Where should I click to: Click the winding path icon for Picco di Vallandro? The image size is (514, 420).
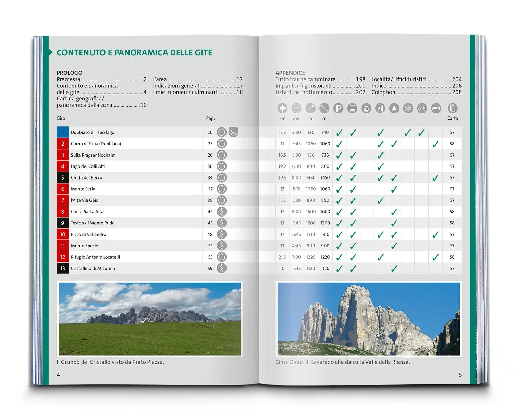(222, 234)
